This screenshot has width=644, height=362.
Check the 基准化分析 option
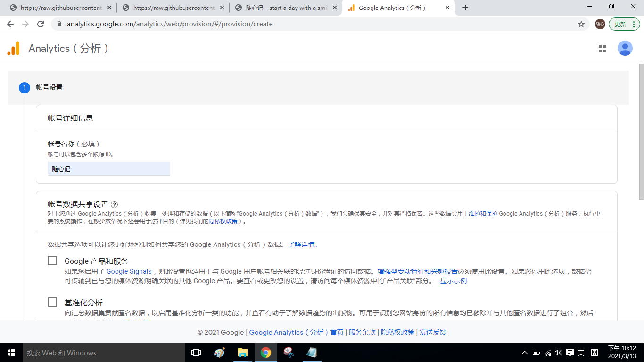[52, 302]
